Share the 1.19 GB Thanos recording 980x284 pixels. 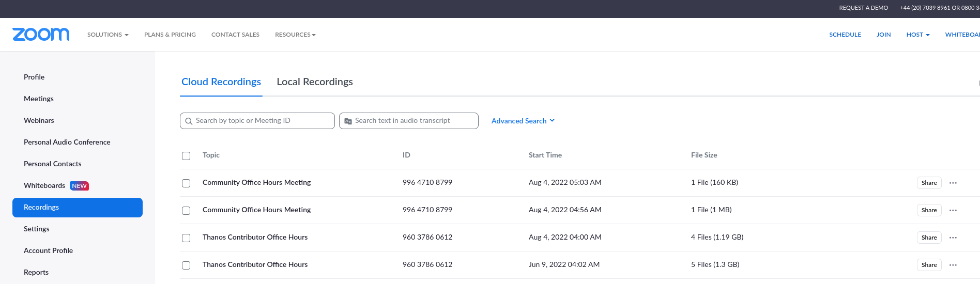pos(929,238)
